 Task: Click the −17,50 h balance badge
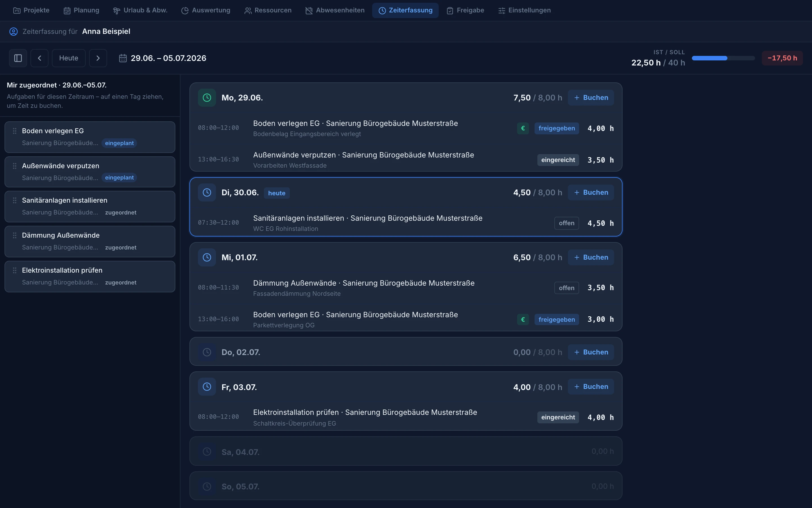click(782, 58)
